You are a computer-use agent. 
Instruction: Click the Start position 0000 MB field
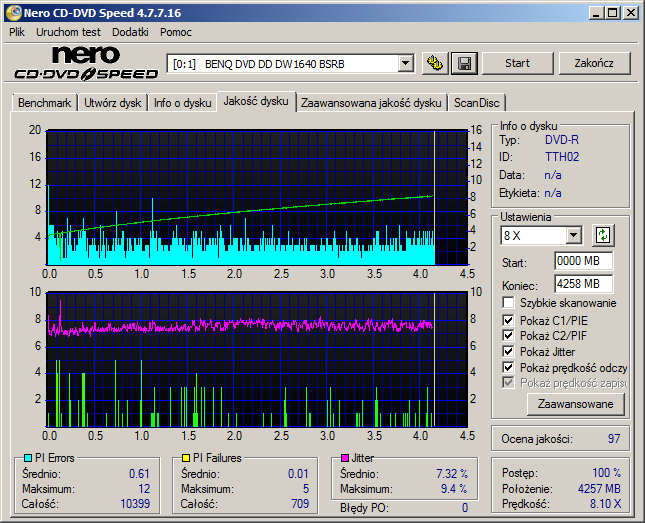point(583,261)
